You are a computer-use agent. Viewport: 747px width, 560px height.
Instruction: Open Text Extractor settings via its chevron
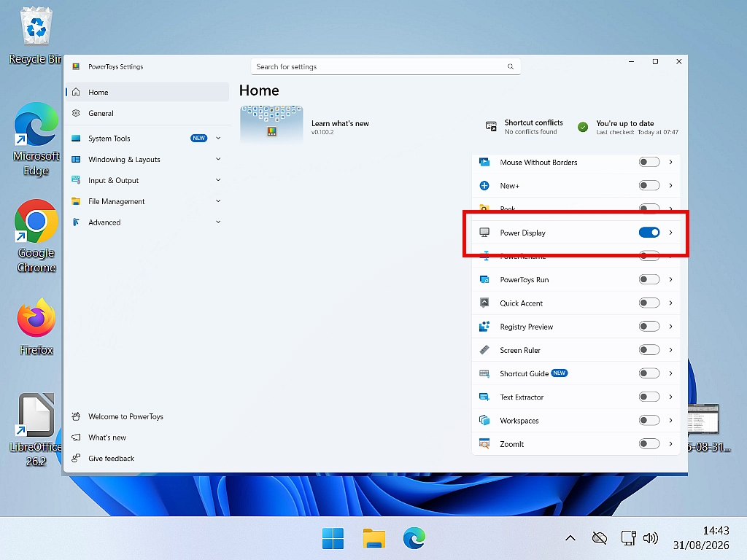tap(670, 397)
